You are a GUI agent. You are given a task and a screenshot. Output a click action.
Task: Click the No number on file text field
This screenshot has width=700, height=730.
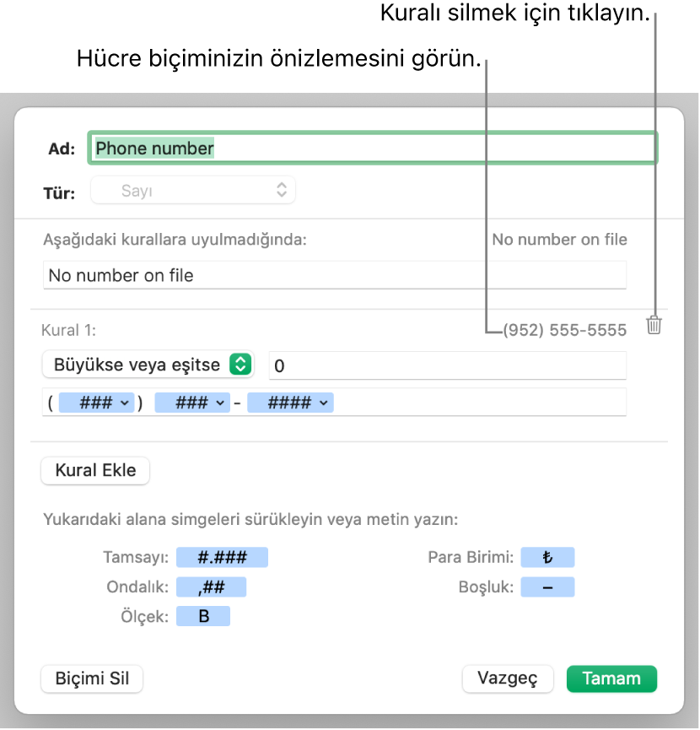click(x=335, y=275)
